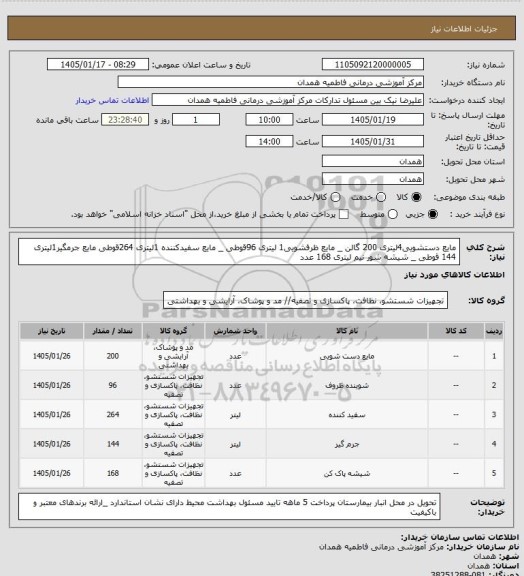Click the buyer notes text box
This screenshot has height=576, width=524.
(229, 507)
